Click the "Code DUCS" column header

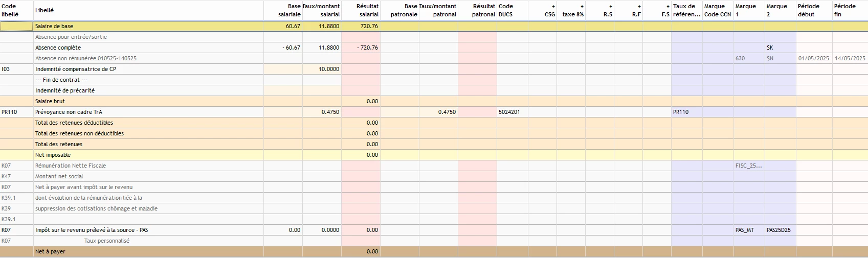(513, 10)
